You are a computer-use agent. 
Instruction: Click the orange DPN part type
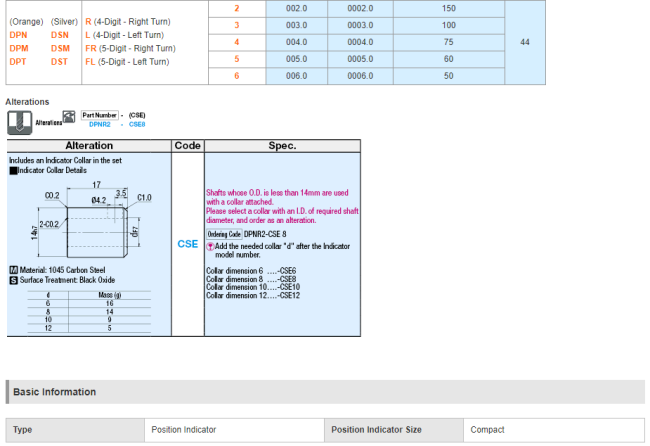[x=19, y=34]
